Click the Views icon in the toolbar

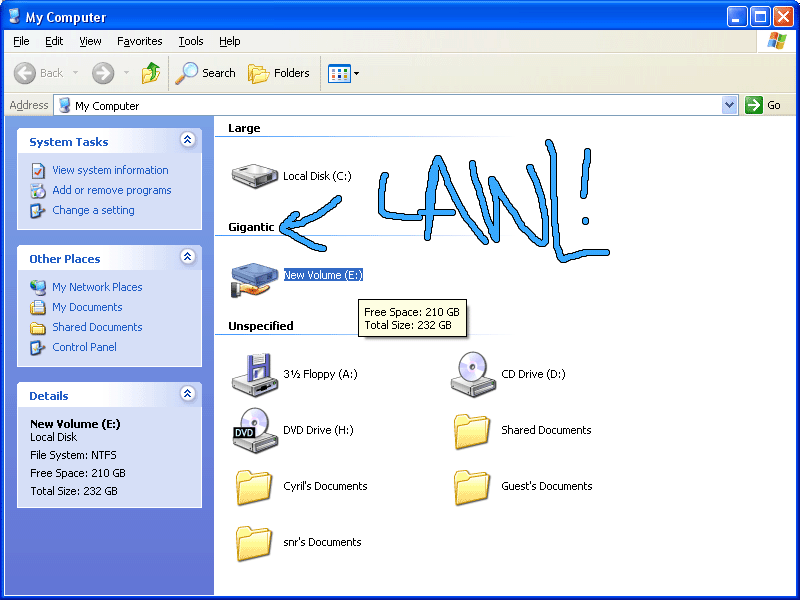pos(339,73)
